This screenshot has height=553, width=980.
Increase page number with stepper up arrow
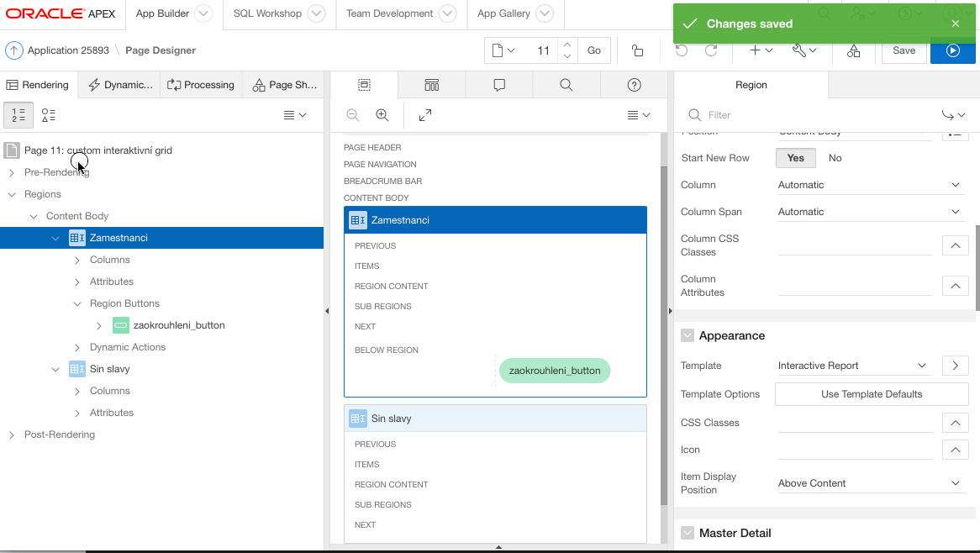[567, 45]
